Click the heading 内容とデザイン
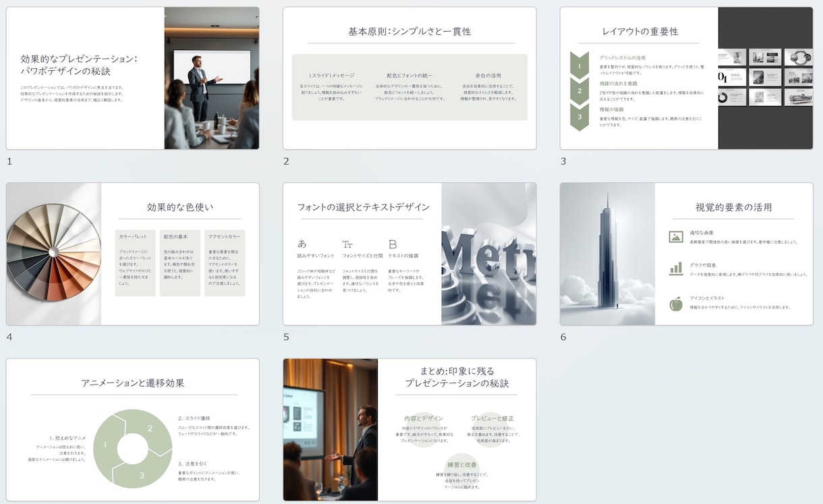Viewport: 823px width, 504px height. [424, 418]
